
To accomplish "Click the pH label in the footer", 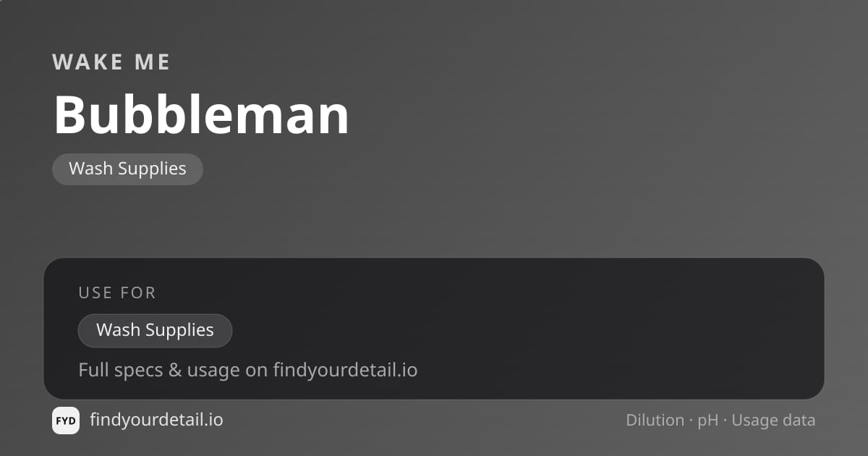I will pos(707,421).
